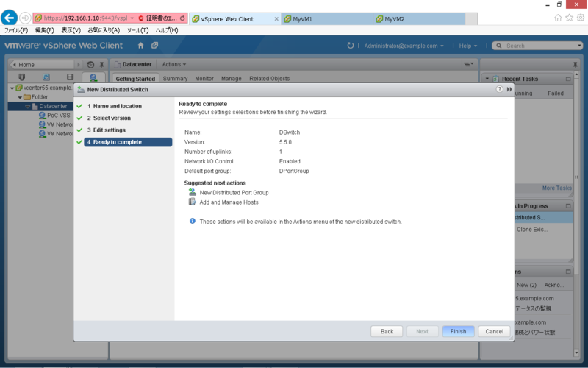
Task: Open the panel view options dropdown
Action: [469, 64]
